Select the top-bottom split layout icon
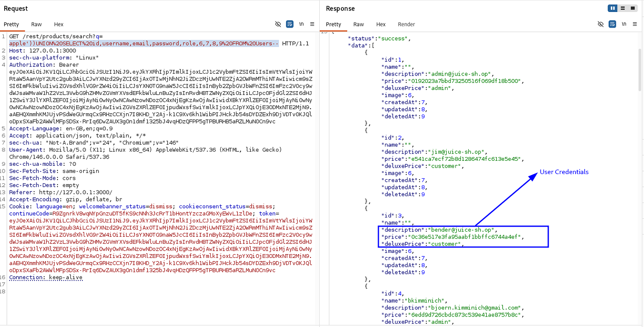Viewport: 644px width, 327px height. coord(622,8)
